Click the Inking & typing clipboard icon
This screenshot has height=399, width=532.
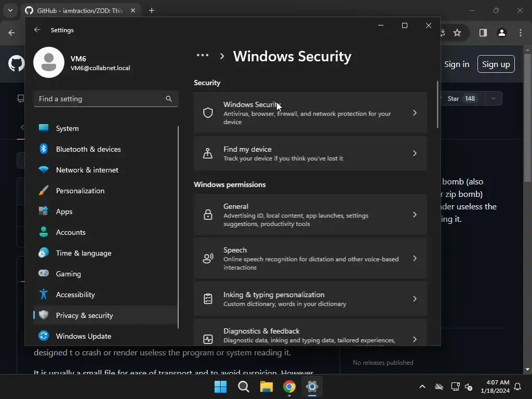point(208,299)
